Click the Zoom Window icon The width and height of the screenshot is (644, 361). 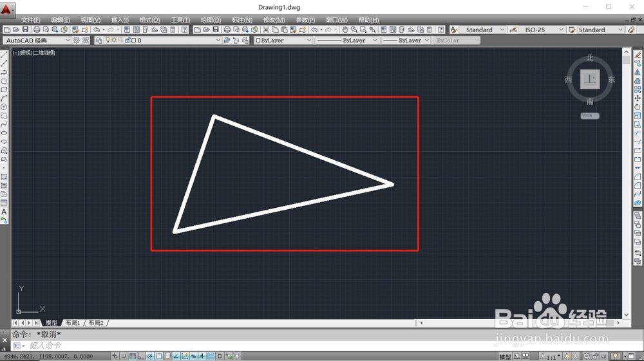point(363,30)
